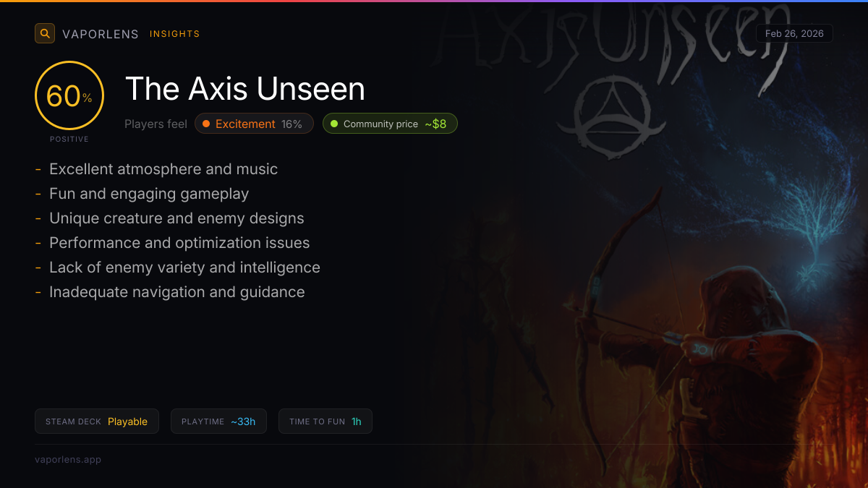The width and height of the screenshot is (868, 488).
Task: Click "Fun and engaging gameplay" point
Action: [x=149, y=194]
